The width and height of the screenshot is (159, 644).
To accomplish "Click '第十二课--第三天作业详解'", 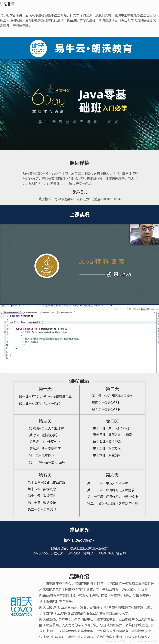I will click(x=112, y=428).
